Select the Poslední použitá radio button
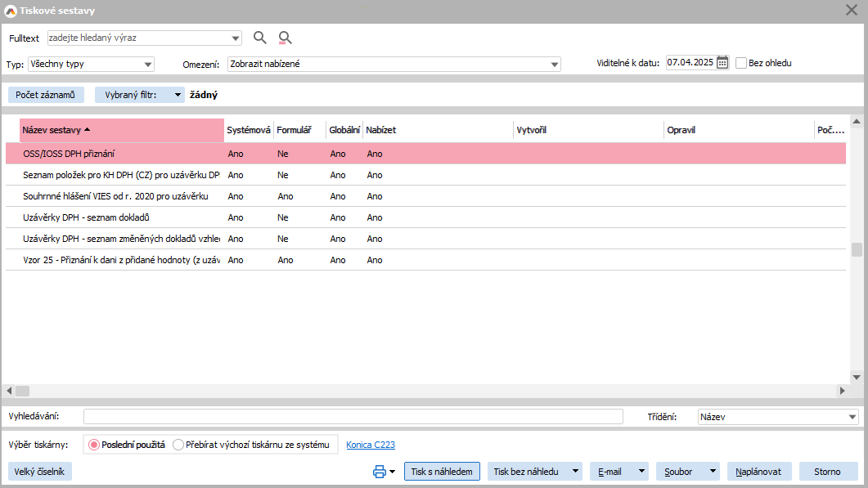 pyautogui.click(x=93, y=445)
